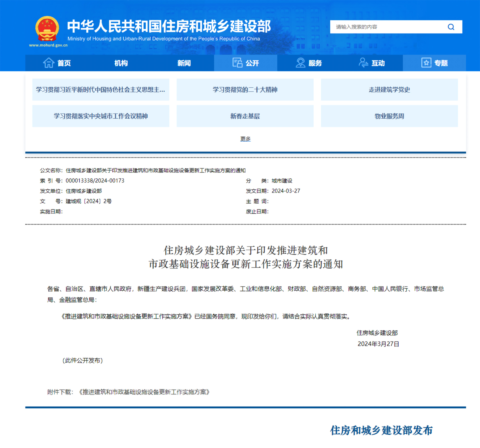
Task: Click the main notice heading
Action: click(x=245, y=257)
